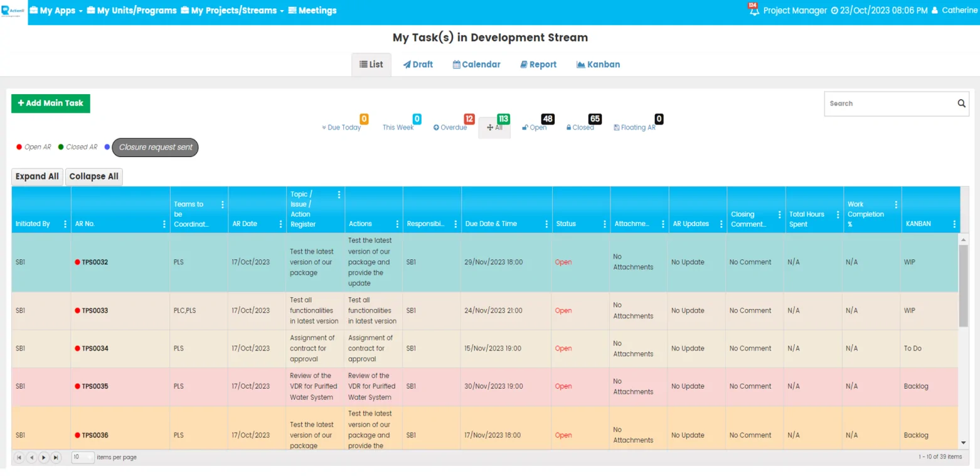Switch to the Calendar tab
The width and height of the screenshot is (980, 476).
tap(476, 65)
